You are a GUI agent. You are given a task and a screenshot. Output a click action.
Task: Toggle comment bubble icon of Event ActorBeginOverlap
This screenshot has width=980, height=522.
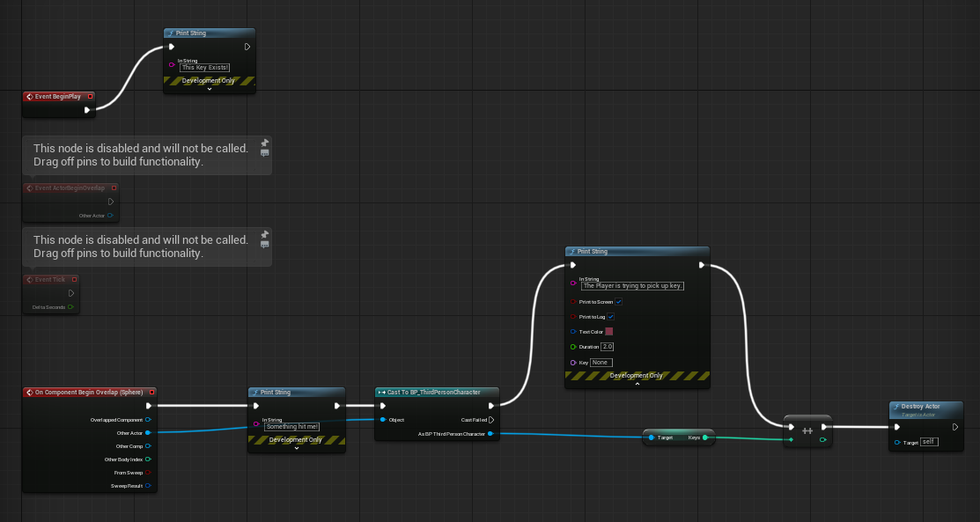coord(264,153)
